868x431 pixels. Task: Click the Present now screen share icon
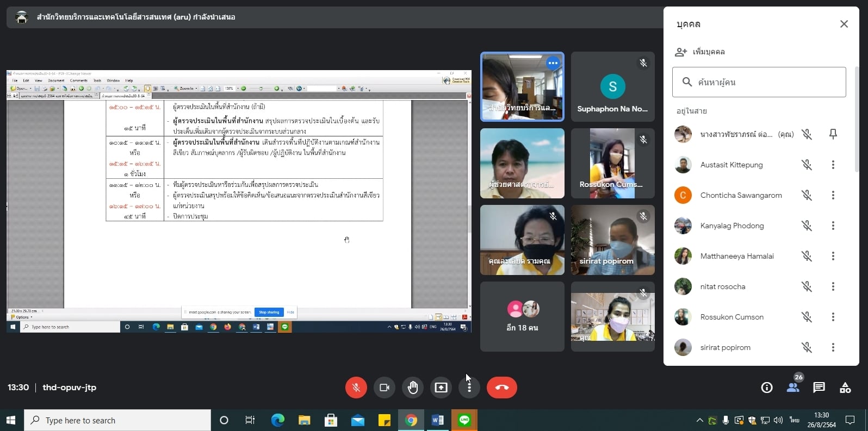[x=441, y=388]
